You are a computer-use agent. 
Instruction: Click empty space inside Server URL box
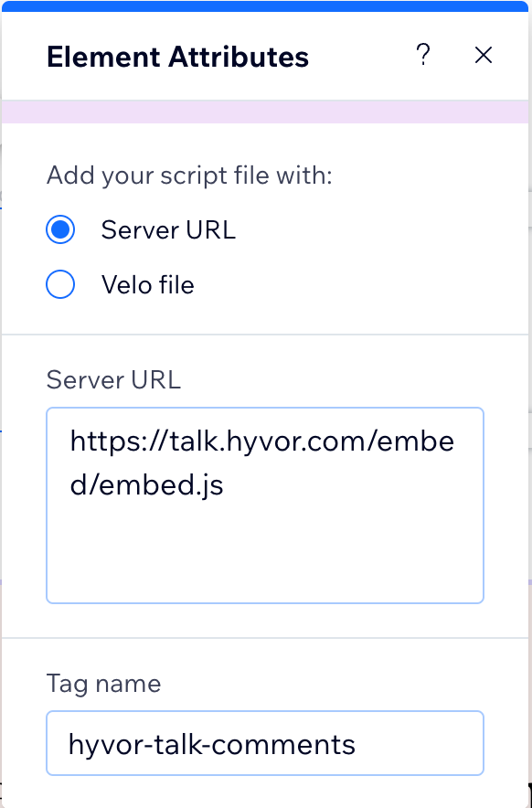(265, 551)
